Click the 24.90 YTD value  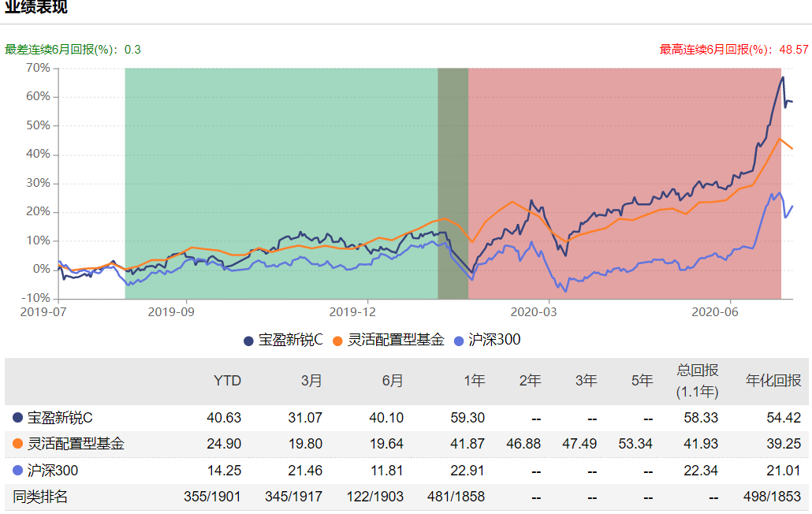(224, 444)
